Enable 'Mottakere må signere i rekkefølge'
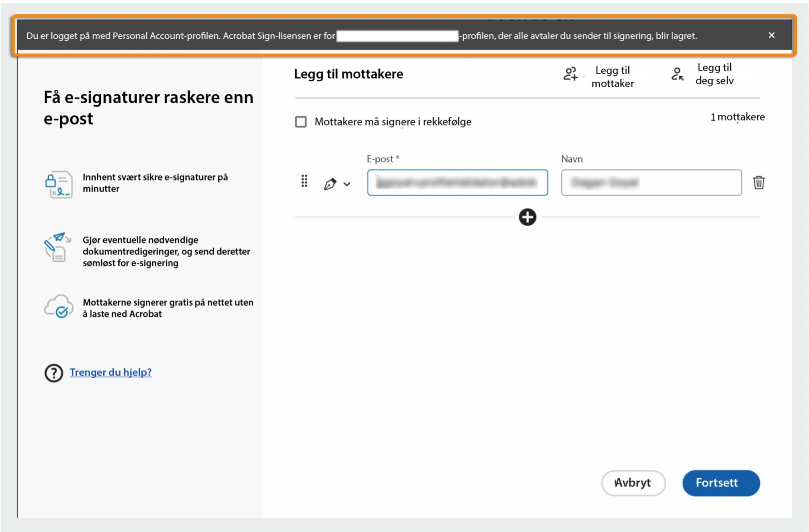The image size is (809, 532). point(301,122)
